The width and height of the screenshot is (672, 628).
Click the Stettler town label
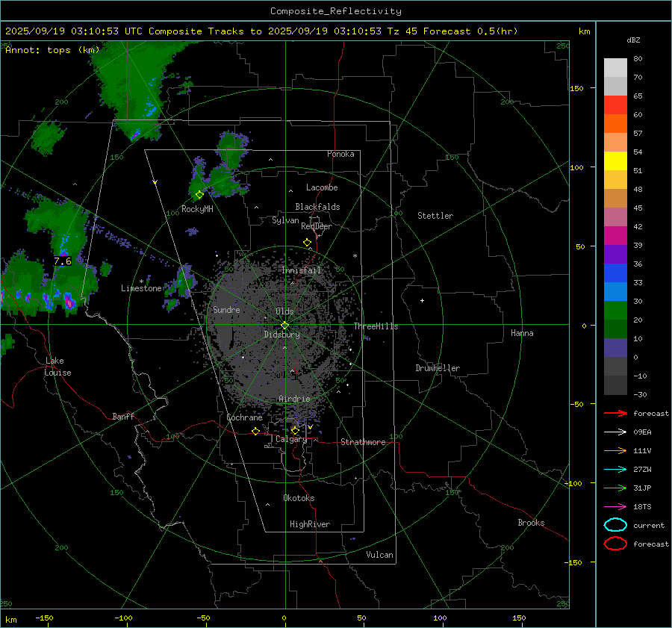tap(435, 216)
